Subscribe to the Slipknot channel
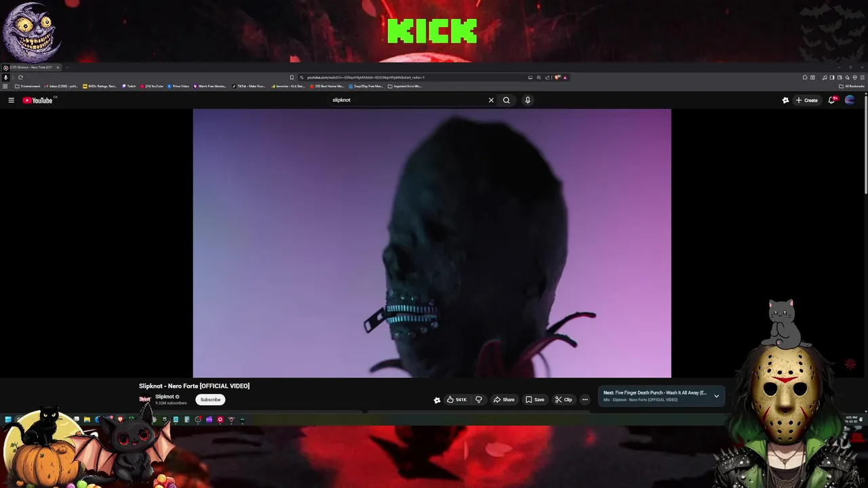868x488 pixels. (210, 400)
